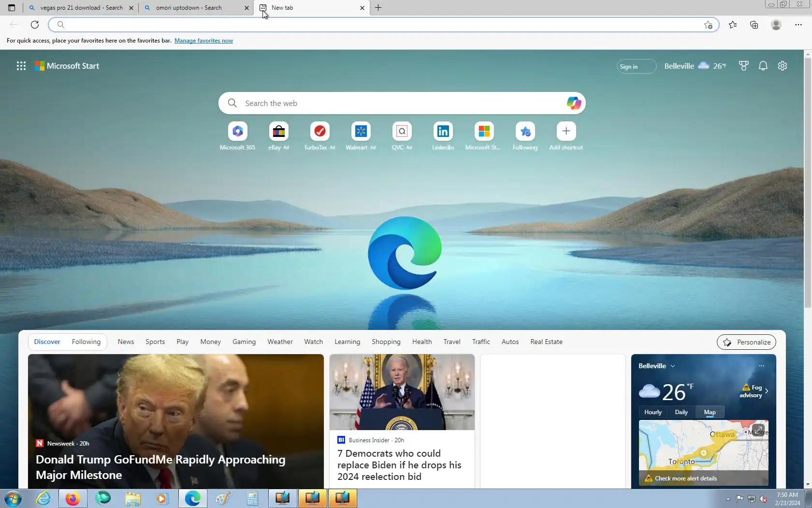This screenshot has width=812, height=508.
Task: Click the Personalize button
Action: 746,342
